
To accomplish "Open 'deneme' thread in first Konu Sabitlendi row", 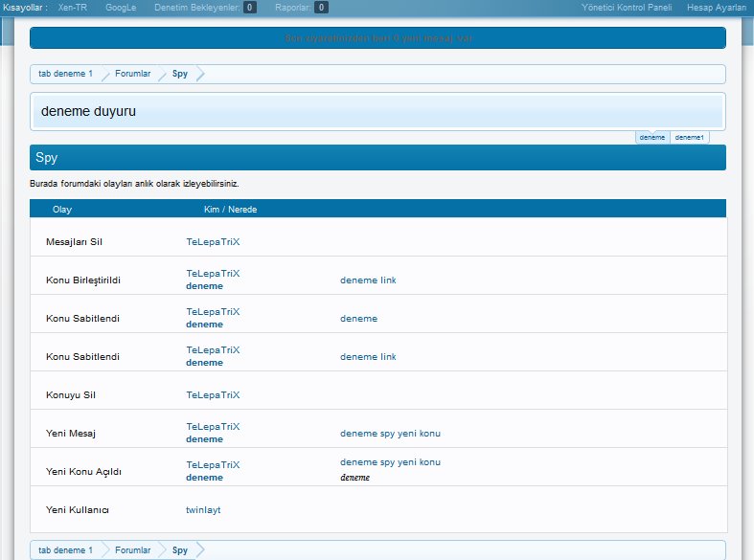I will tap(358, 319).
